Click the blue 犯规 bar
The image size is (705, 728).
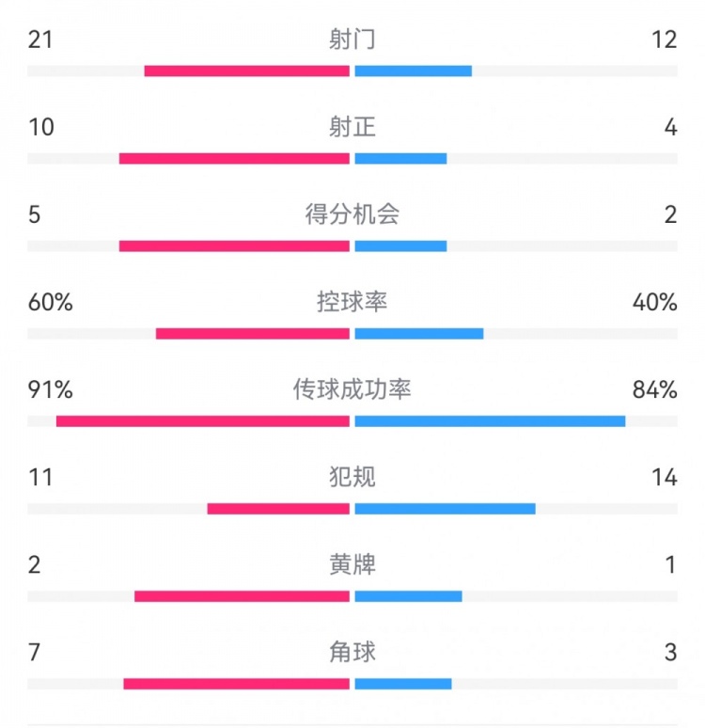pyautogui.click(x=445, y=508)
